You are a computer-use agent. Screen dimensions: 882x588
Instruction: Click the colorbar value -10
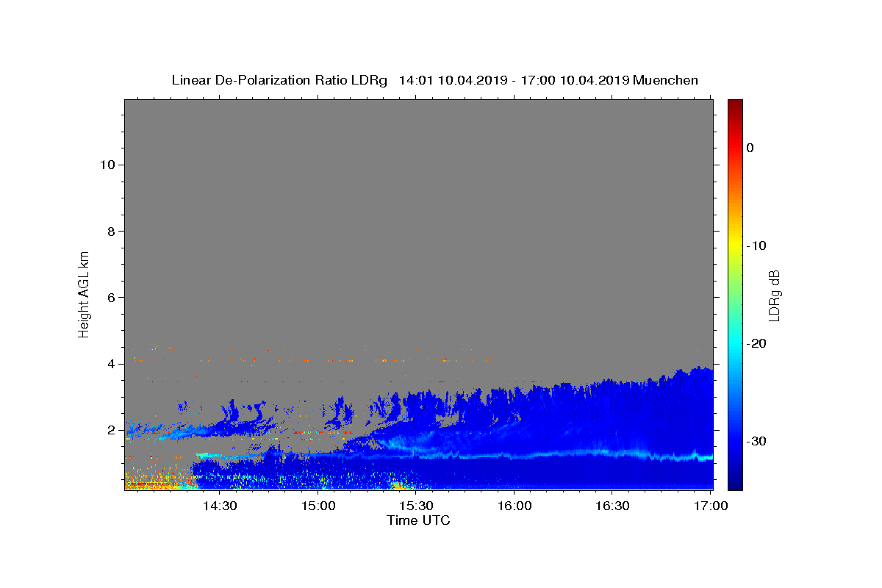[x=756, y=245]
